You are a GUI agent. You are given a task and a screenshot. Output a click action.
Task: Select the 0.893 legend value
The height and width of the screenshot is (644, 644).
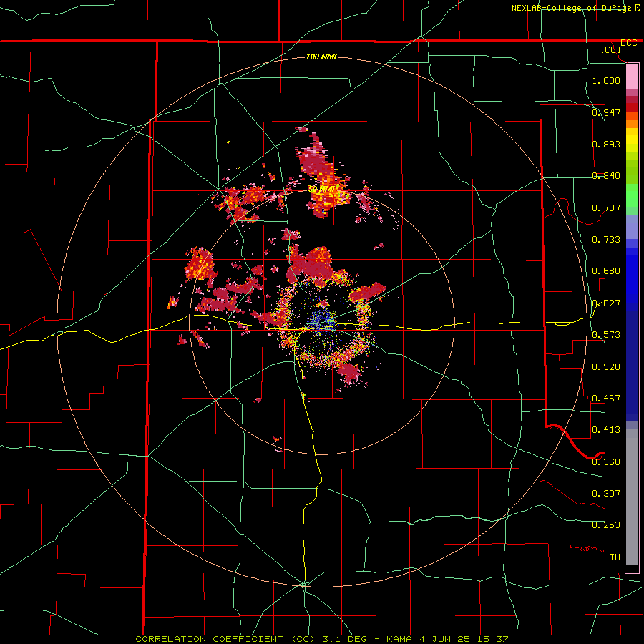pyautogui.click(x=606, y=144)
